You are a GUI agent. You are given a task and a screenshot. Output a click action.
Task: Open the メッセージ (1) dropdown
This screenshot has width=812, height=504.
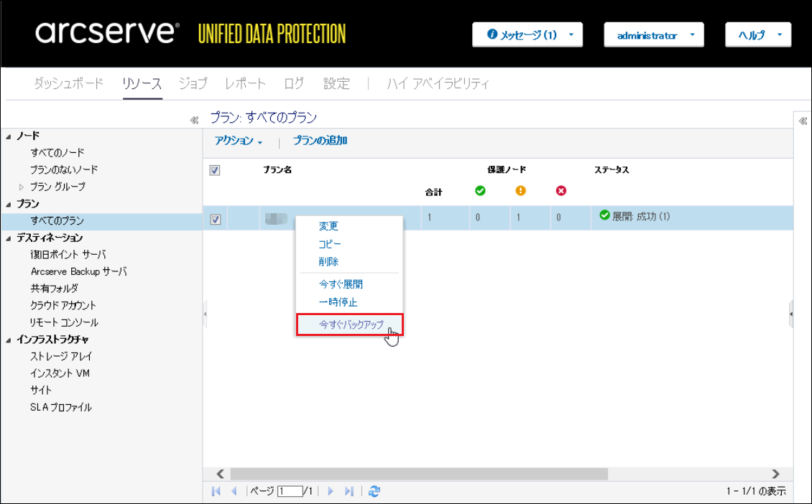[x=527, y=34]
